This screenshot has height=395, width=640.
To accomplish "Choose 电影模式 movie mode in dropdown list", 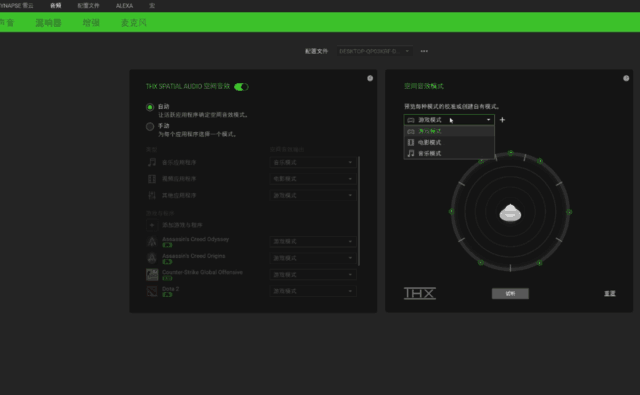I will pos(449,142).
